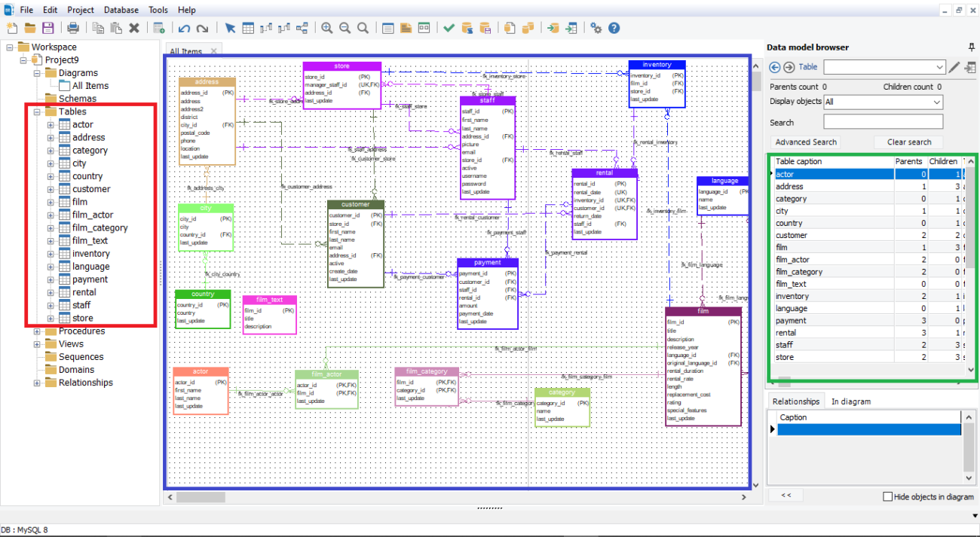Click the edit pencil icon beside Table dropdown
The image size is (980, 537).
(954, 66)
